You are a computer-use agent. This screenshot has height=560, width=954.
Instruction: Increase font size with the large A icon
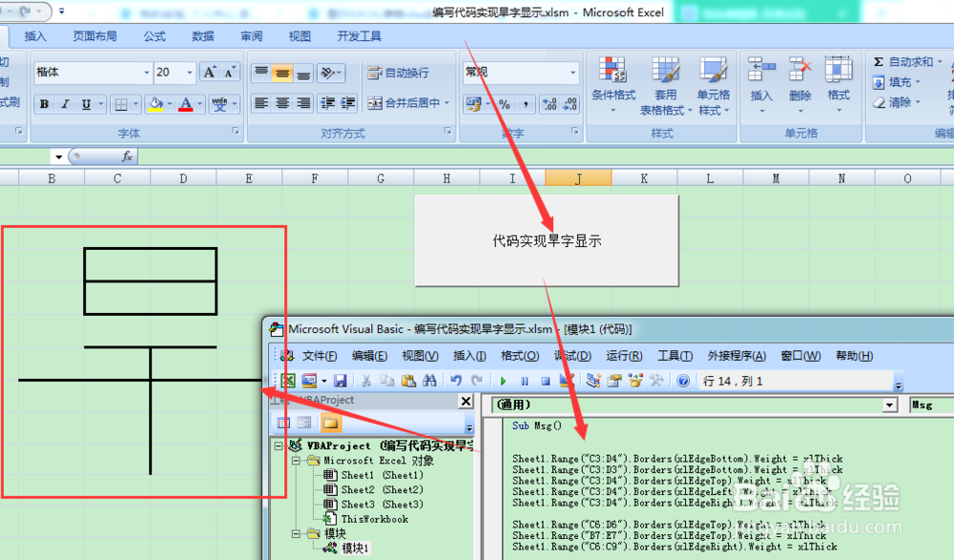209,73
